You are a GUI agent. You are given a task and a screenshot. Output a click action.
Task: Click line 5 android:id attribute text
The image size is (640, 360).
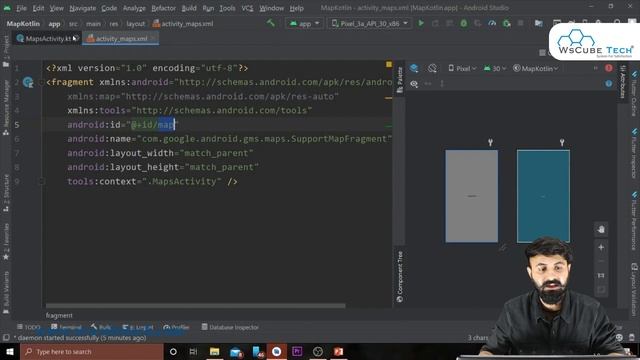(x=123, y=124)
